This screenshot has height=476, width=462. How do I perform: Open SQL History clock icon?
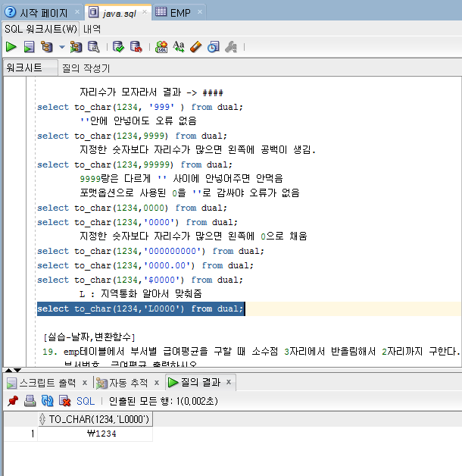pyautogui.click(x=214, y=47)
